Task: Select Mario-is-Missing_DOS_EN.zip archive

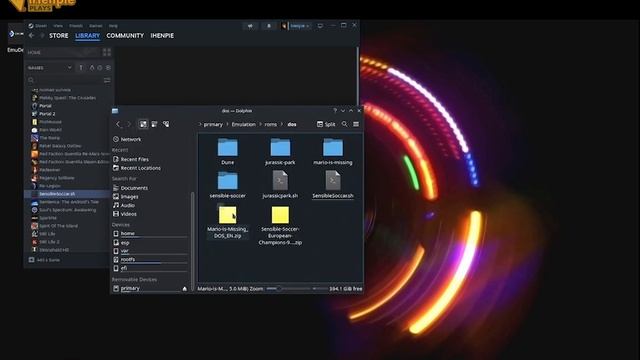Action: click(x=227, y=222)
